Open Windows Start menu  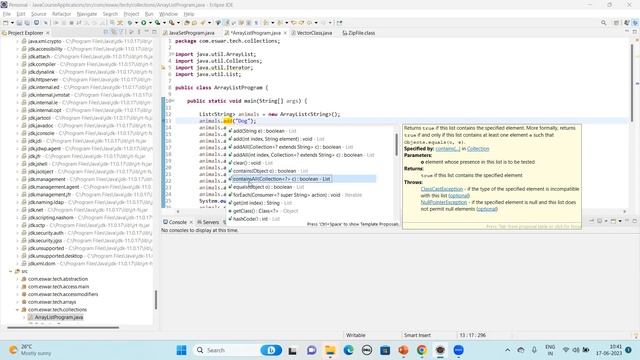pos(181,350)
